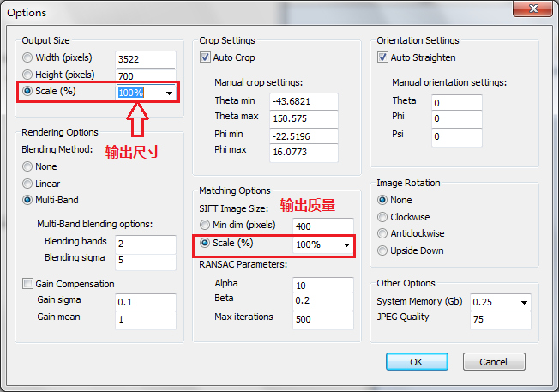Open the System Memory (Gb) dropdown
559x392 pixels.
coord(523,302)
